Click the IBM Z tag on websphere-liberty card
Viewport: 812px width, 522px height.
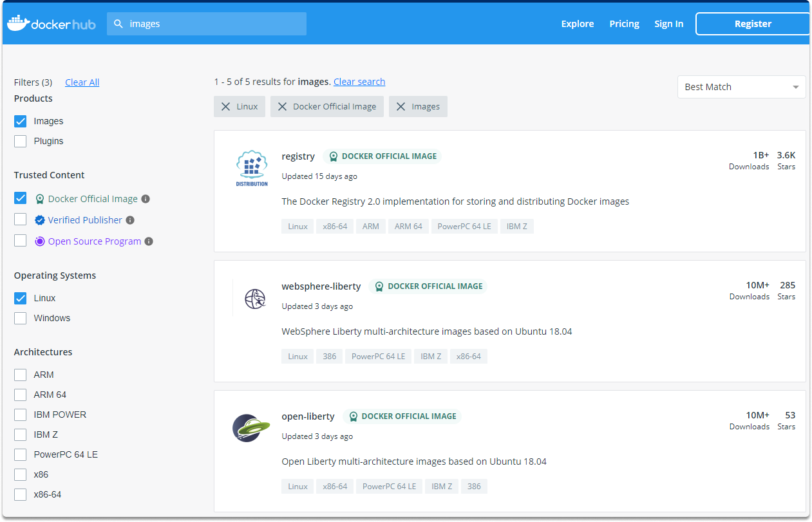(x=431, y=357)
